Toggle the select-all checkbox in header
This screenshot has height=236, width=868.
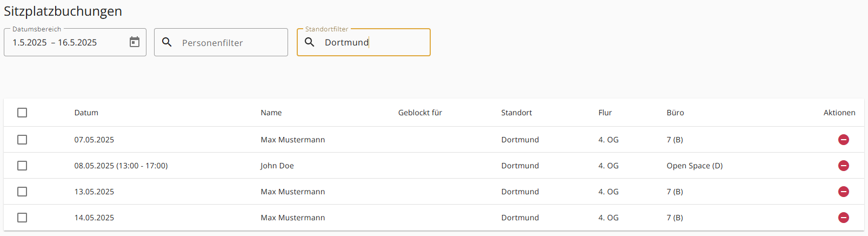pos(22,113)
